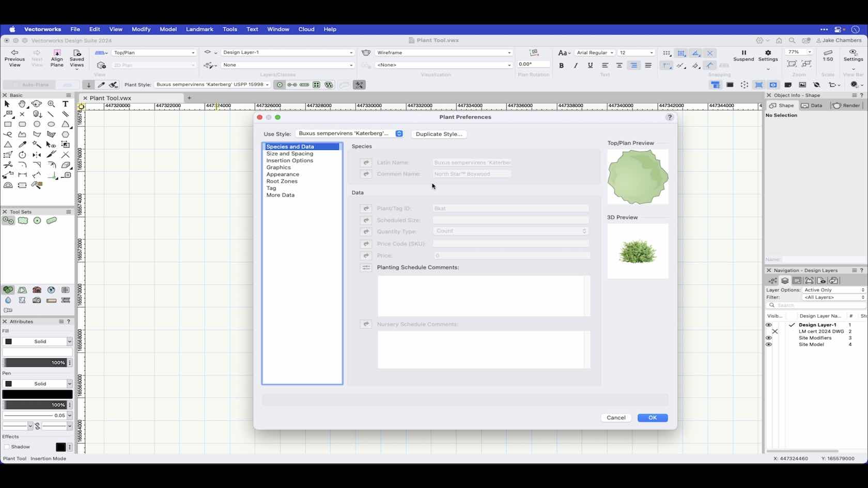Open the Layer Options dropdown set to Active Only
This screenshot has height=488, width=868.
pyautogui.click(x=833, y=290)
